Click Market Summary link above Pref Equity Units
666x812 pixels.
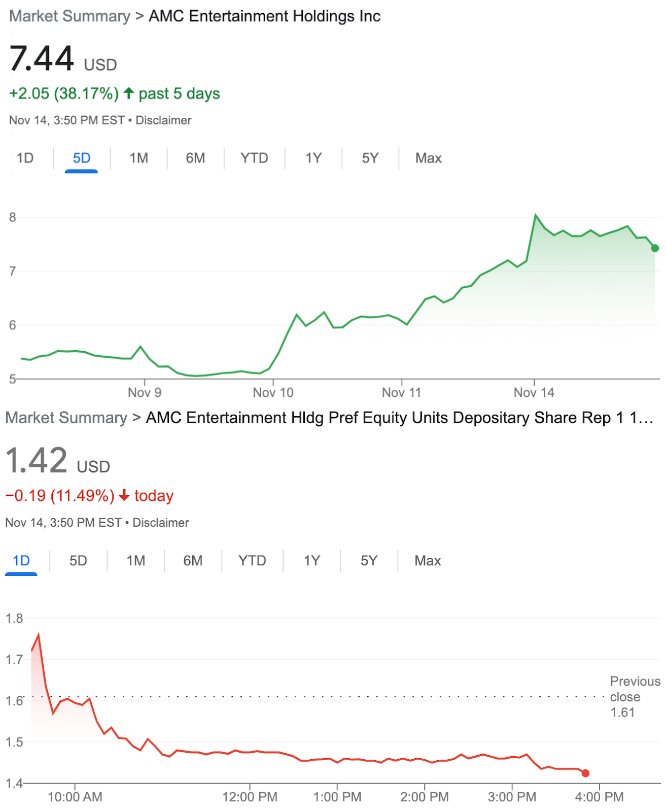click(x=66, y=418)
